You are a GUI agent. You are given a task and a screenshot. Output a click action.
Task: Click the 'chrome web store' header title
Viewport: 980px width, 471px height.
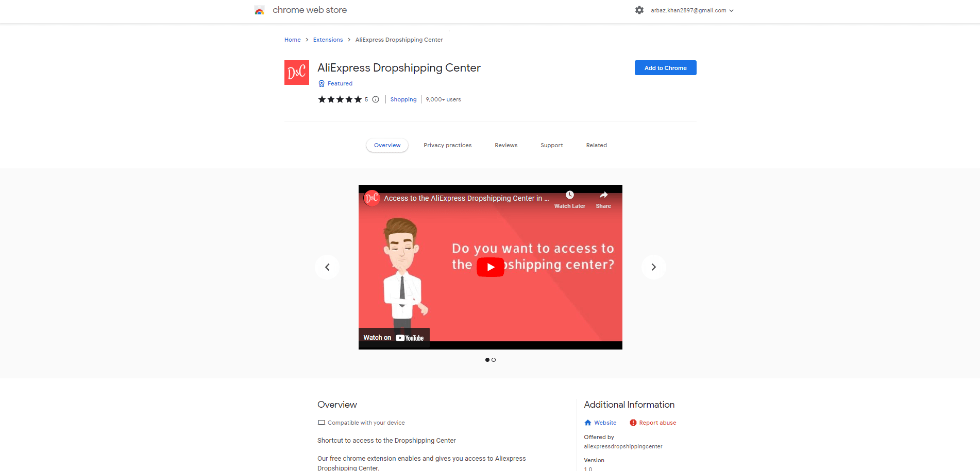click(x=310, y=10)
